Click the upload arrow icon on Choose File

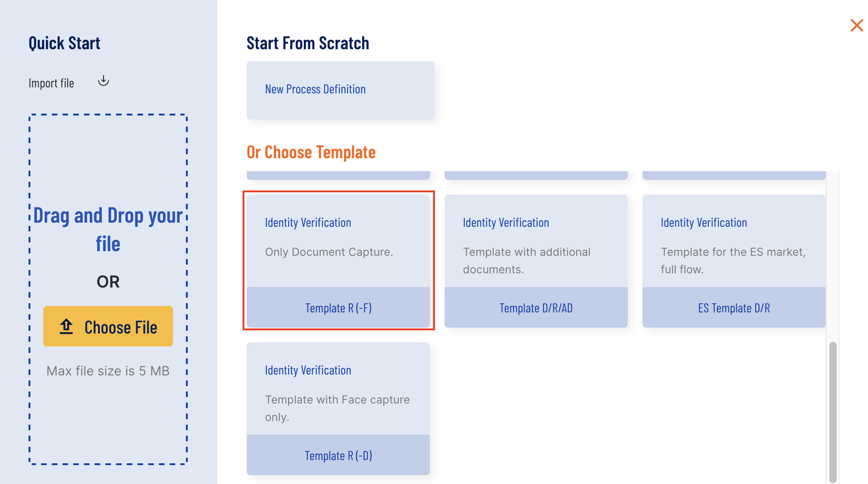tap(66, 327)
